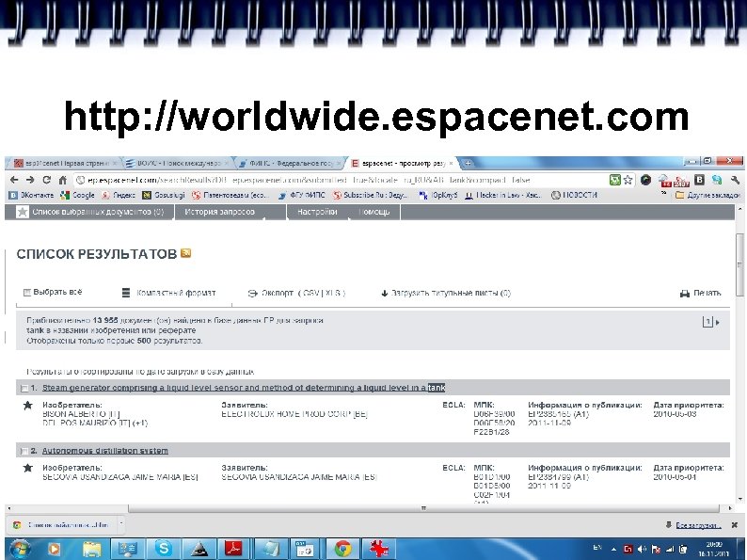
Task: Close the downloads bar with the X
Action: click(734, 525)
